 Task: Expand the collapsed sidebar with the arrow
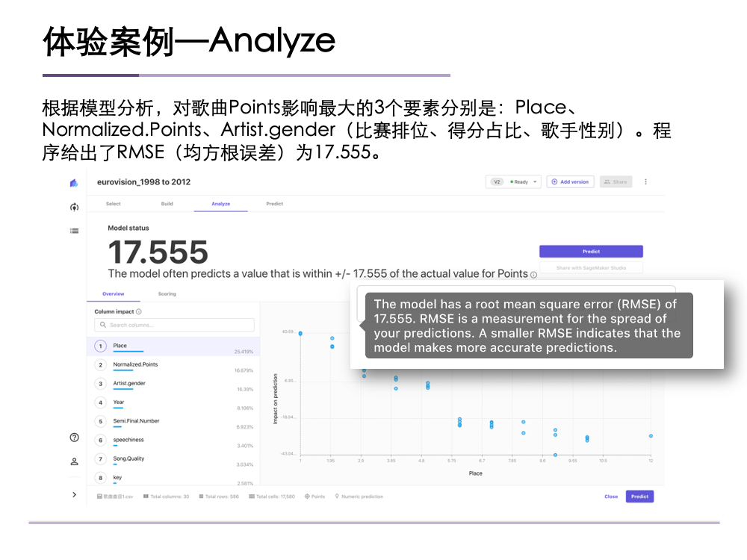tap(74, 494)
